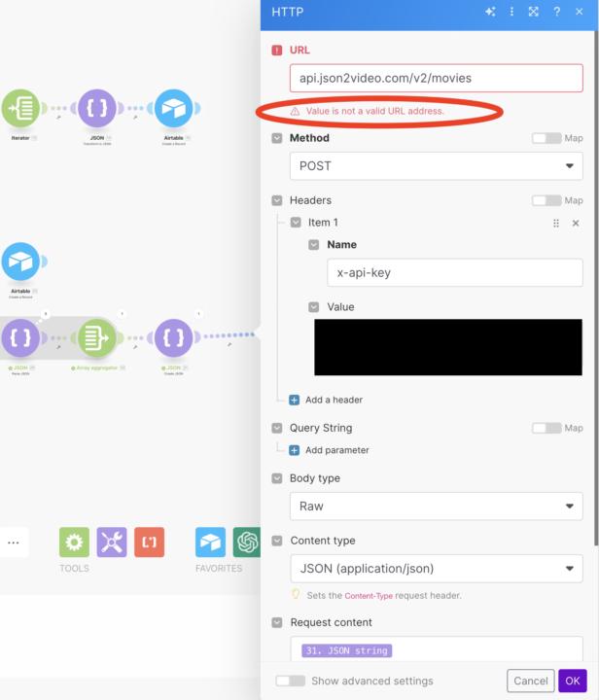Open the Body type dropdown showing Raw
The width and height of the screenshot is (599, 700).
click(436, 507)
